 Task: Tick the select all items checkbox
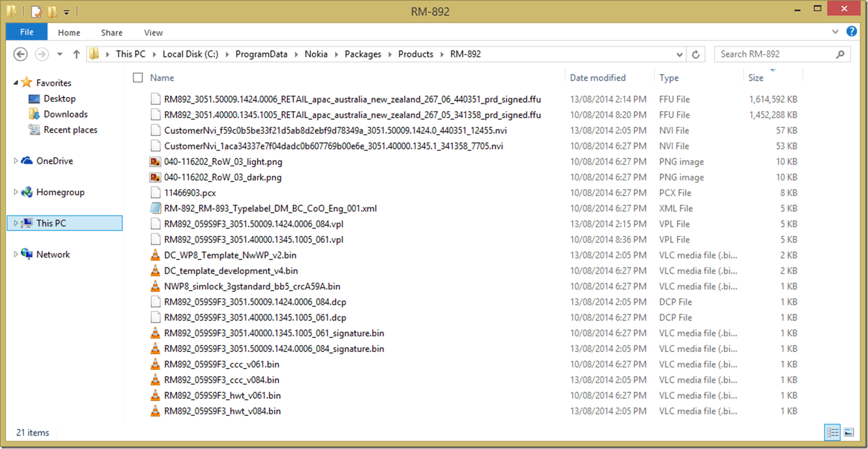[x=138, y=78]
